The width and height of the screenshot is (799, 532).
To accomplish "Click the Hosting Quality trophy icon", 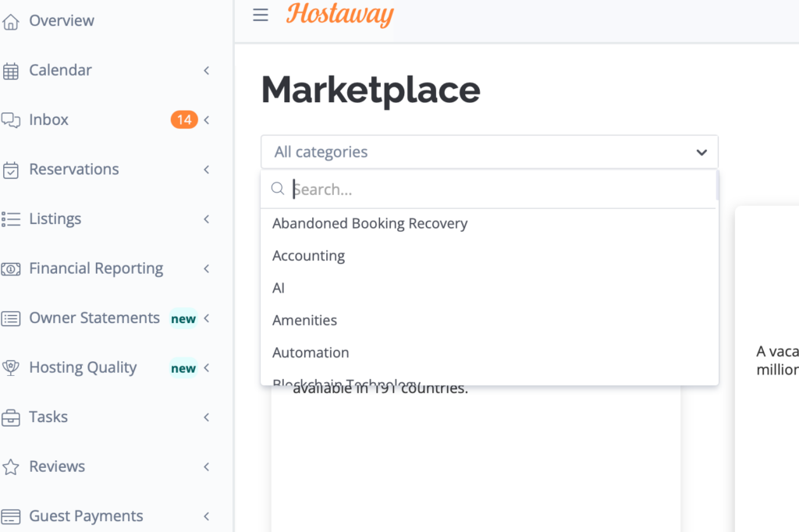I will click(10, 368).
